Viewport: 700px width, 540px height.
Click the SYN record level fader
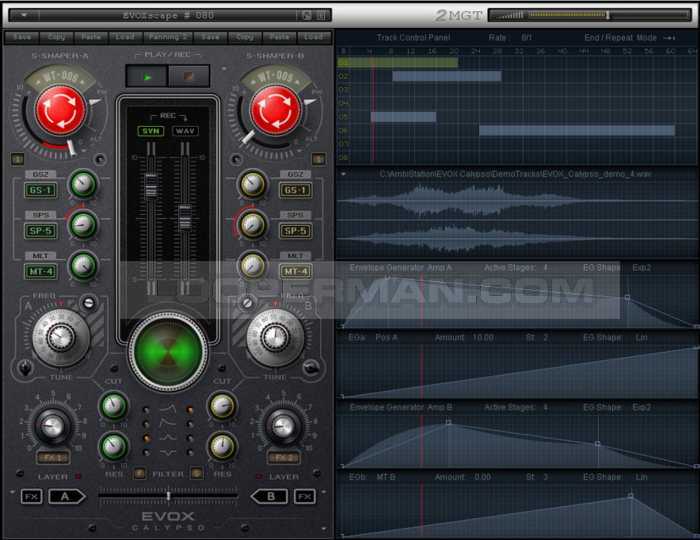tap(151, 185)
